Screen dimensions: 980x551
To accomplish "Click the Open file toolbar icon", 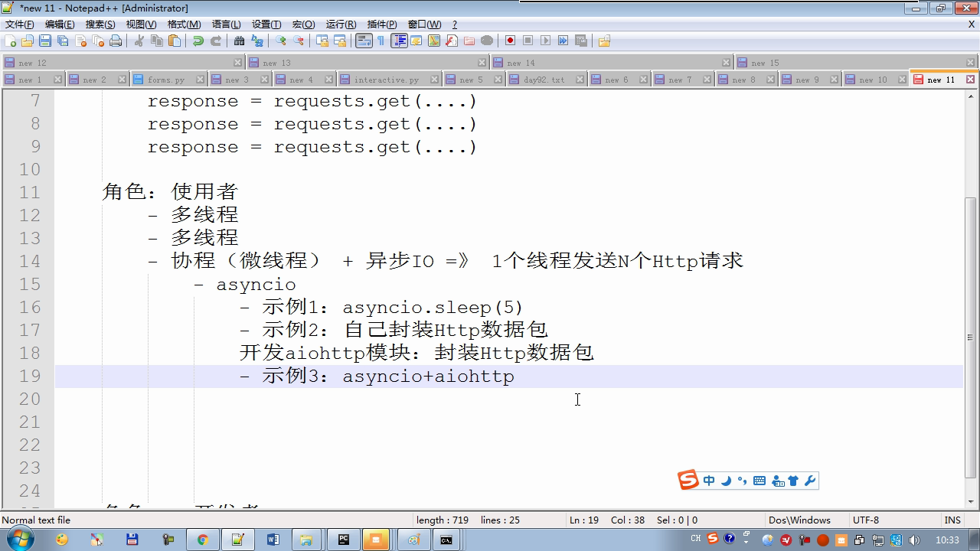I will pyautogui.click(x=28, y=41).
